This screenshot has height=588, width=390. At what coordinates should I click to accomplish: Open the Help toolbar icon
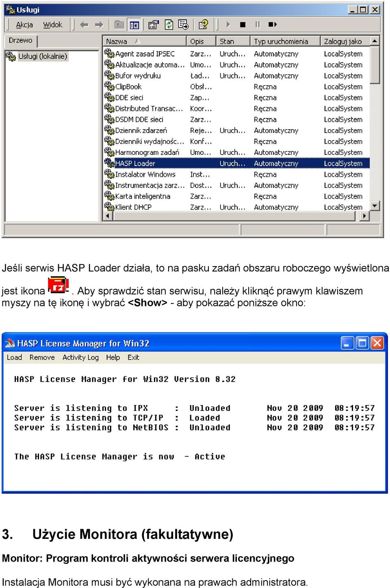[x=203, y=25]
